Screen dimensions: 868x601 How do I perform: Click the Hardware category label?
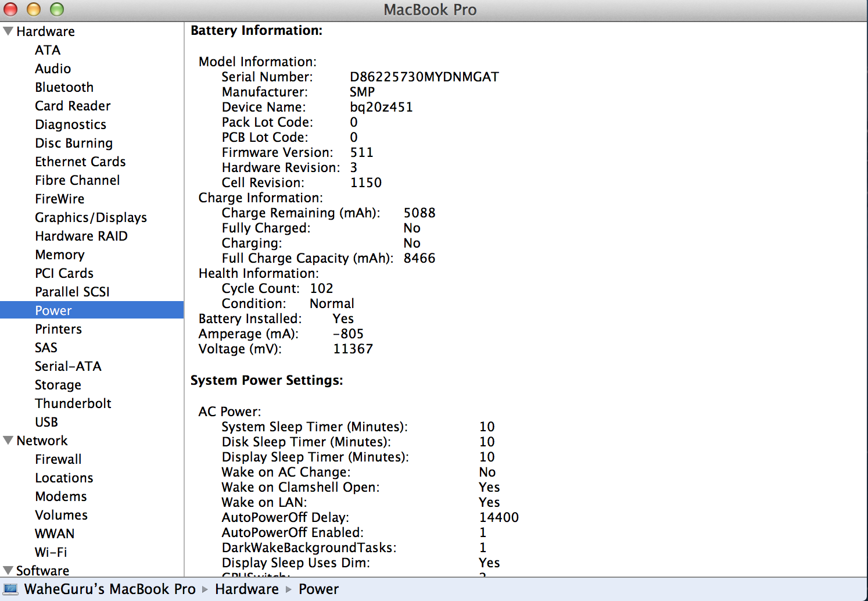(45, 31)
